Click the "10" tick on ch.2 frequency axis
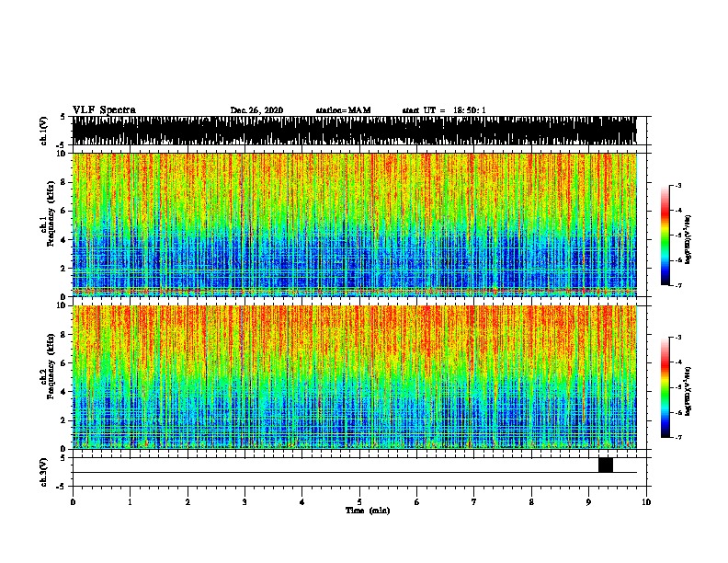 click(x=62, y=305)
